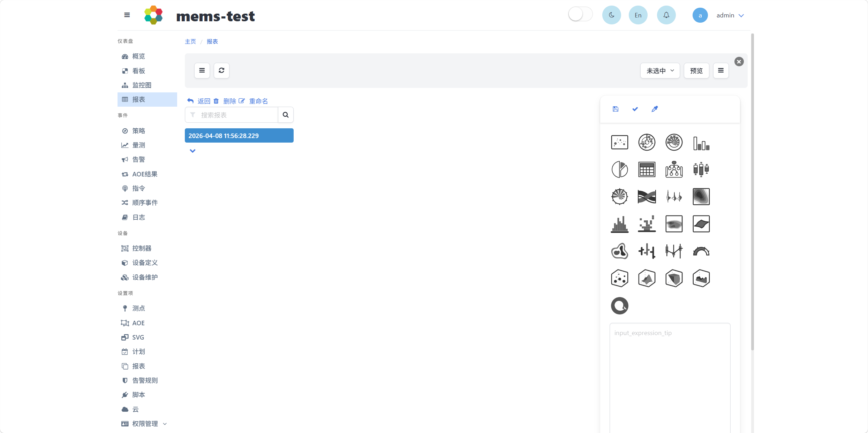Select the 3D surface hexagon icon

647,278
